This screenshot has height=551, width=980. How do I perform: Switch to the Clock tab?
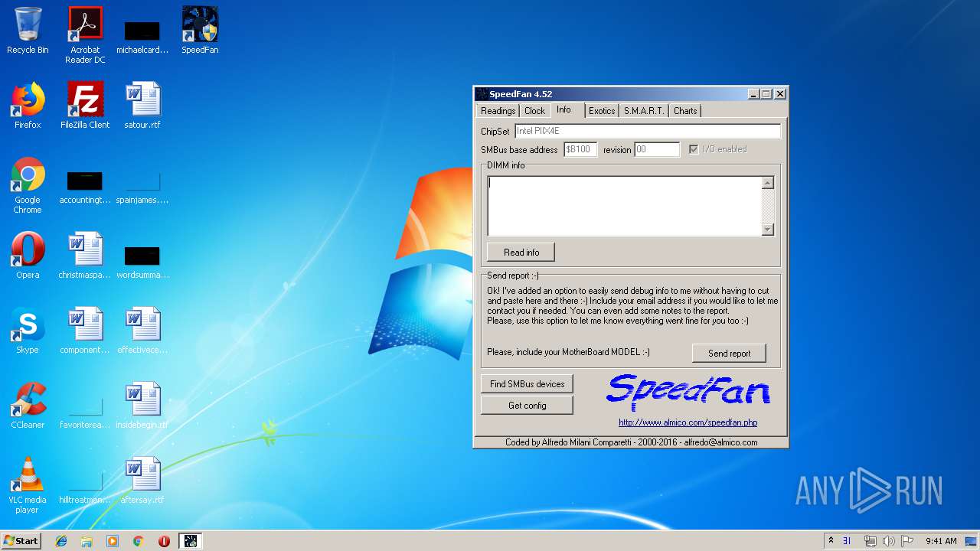coord(534,111)
